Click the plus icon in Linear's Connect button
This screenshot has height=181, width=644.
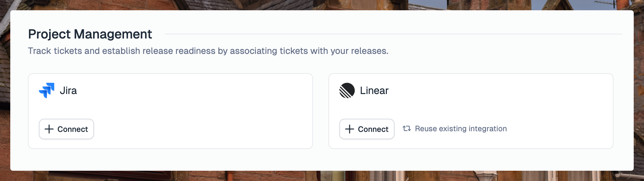pos(350,129)
